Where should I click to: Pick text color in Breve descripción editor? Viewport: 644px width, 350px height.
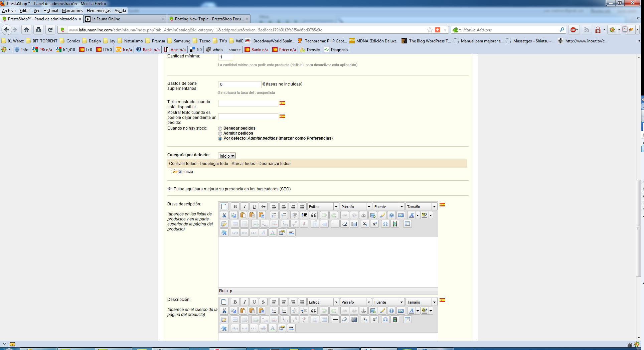tap(412, 215)
